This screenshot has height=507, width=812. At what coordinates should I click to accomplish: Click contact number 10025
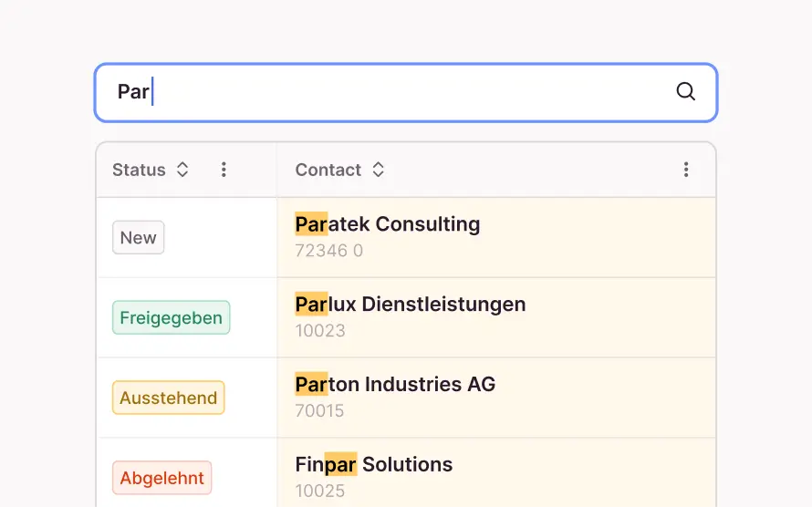320,491
